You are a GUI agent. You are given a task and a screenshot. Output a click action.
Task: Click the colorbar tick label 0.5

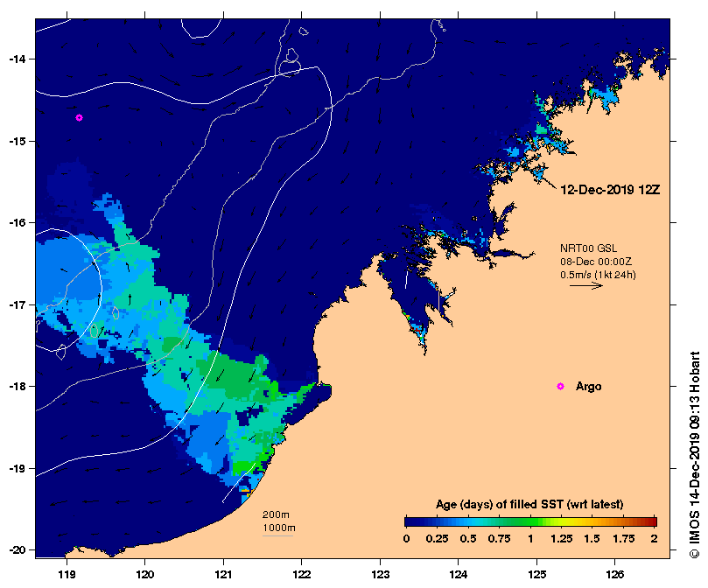pyautogui.click(x=468, y=539)
